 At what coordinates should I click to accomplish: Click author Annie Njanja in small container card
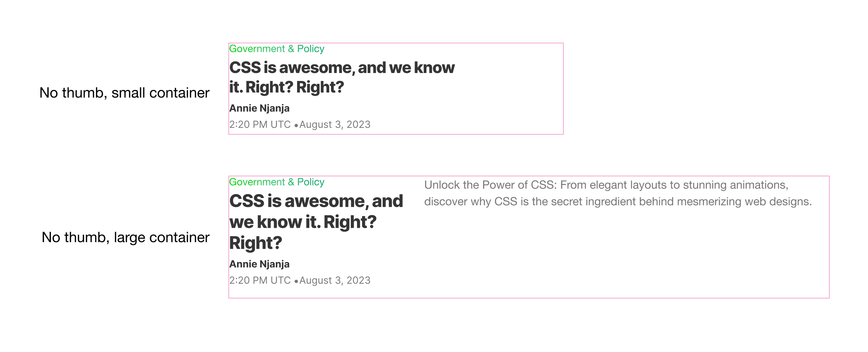tap(259, 108)
